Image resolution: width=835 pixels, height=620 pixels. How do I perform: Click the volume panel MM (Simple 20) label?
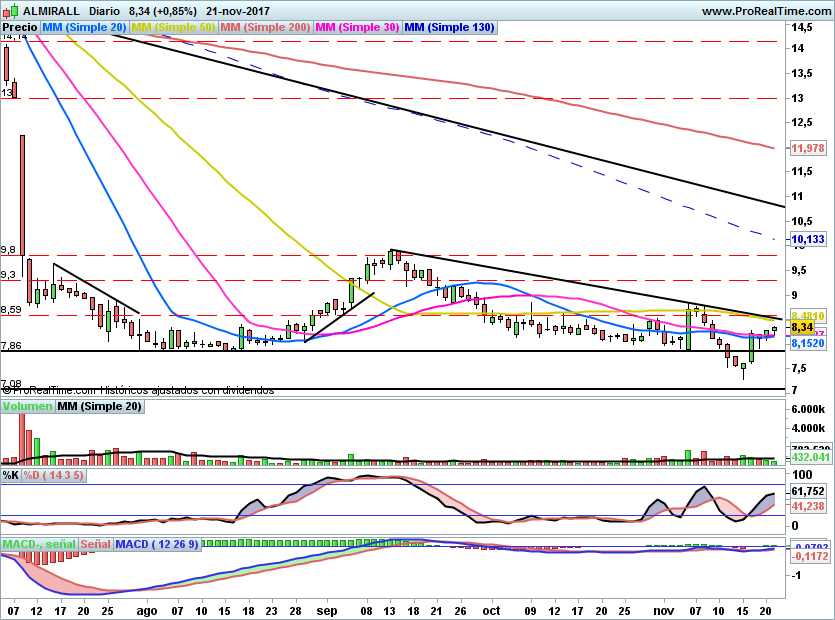tap(100, 406)
